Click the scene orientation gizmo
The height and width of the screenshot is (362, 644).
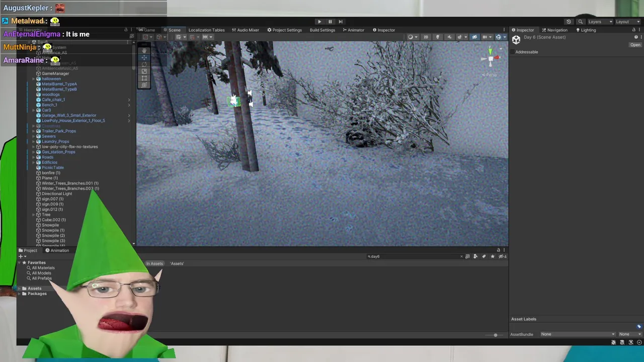[491, 59]
